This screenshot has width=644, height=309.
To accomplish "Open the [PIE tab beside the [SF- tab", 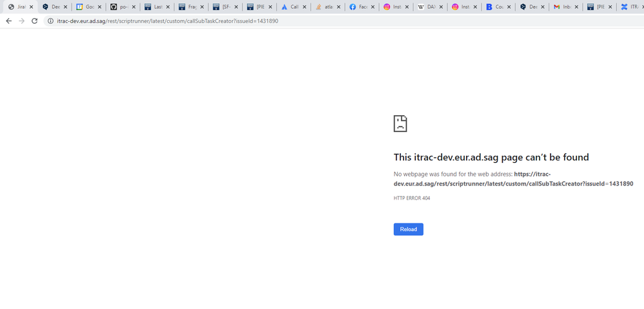I will tap(259, 7).
